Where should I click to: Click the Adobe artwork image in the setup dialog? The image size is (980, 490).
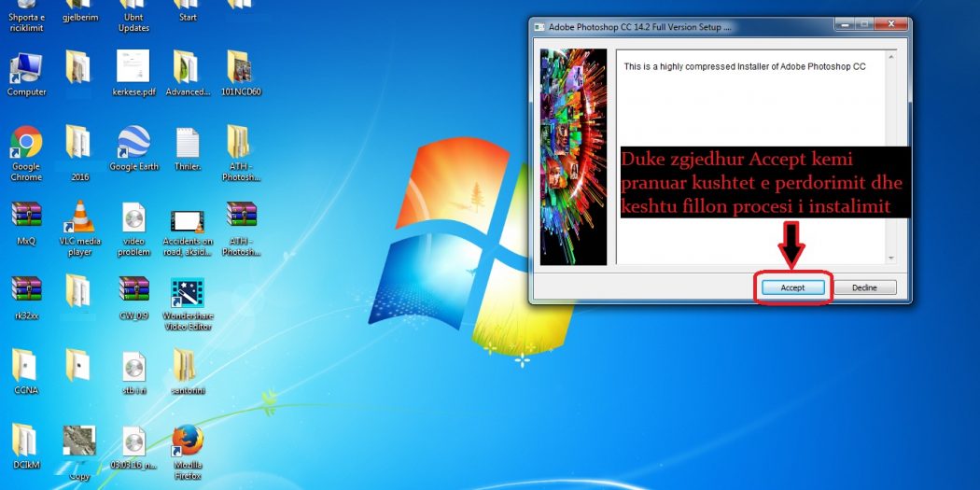coord(573,157)
